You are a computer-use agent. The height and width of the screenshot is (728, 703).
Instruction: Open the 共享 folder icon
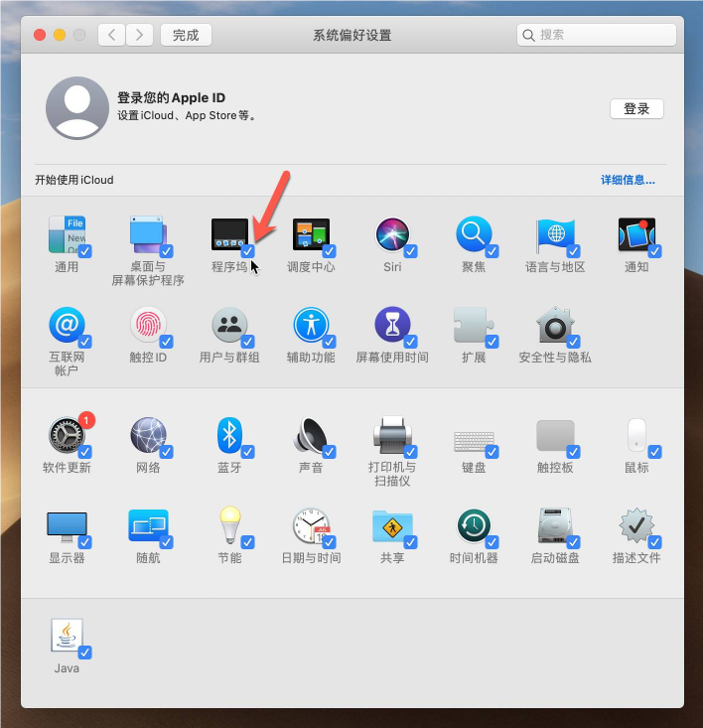click(392, 526)
